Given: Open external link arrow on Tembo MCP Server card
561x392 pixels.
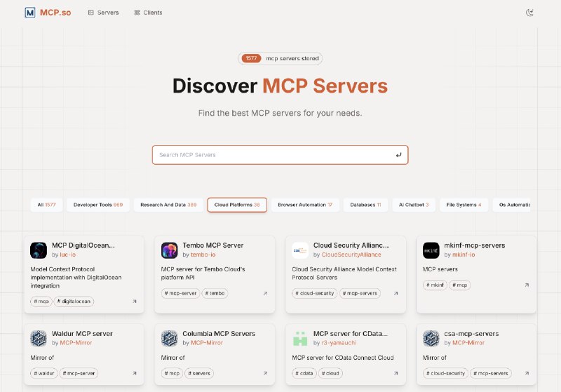Looking at the screenshot, I should tap(265, 293).
